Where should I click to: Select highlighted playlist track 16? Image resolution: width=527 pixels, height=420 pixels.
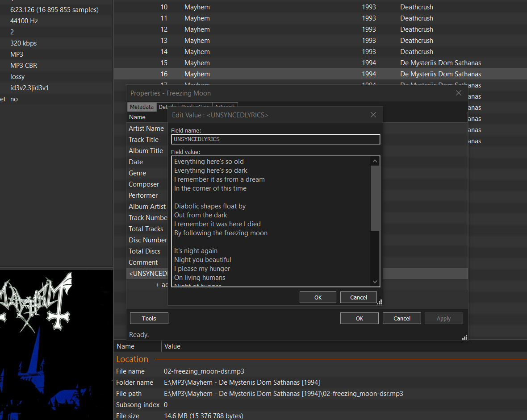pos(320,74)
